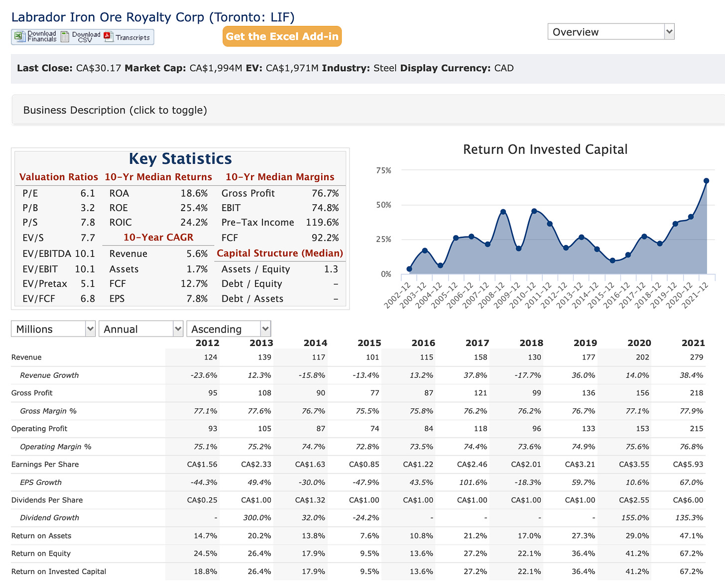This screenshot has width=725, height=588.
Task: Click the Labrador Iron Ore Royalty Corp title
Action: pyautogui.click(x=153, y=17)
